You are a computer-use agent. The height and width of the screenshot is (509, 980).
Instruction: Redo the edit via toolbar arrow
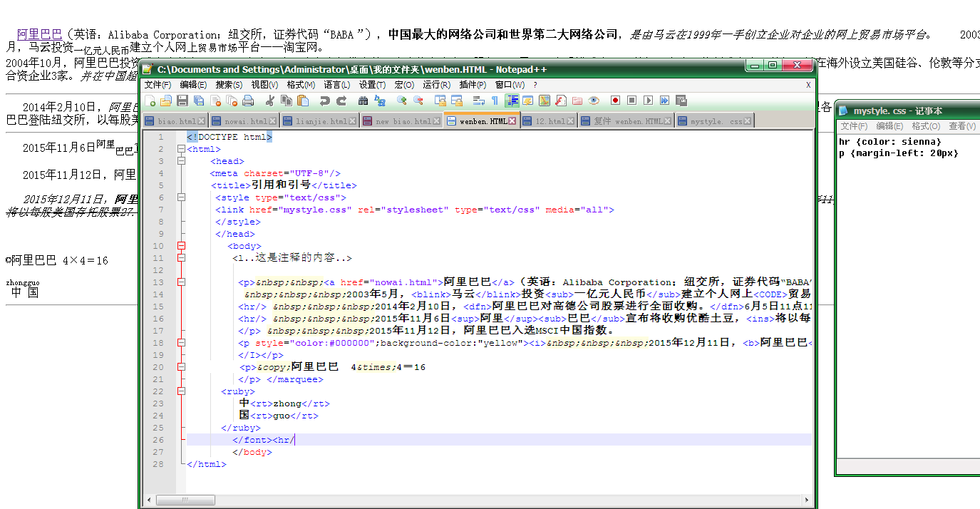341,101
